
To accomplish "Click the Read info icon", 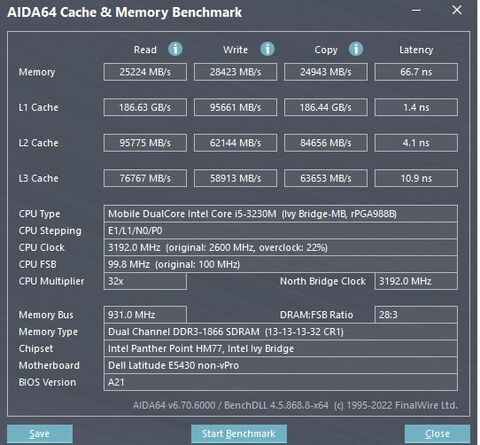I will tap(175, 49).
